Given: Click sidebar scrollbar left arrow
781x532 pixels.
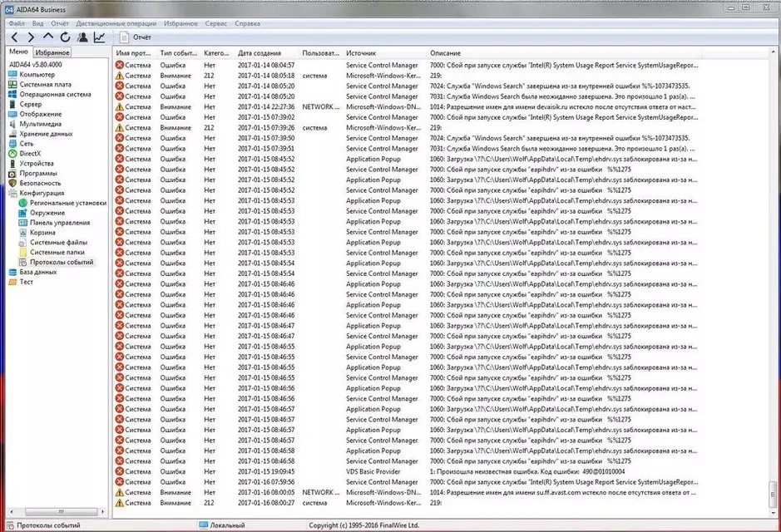Looking at the screenshot, I should point(12,511).
